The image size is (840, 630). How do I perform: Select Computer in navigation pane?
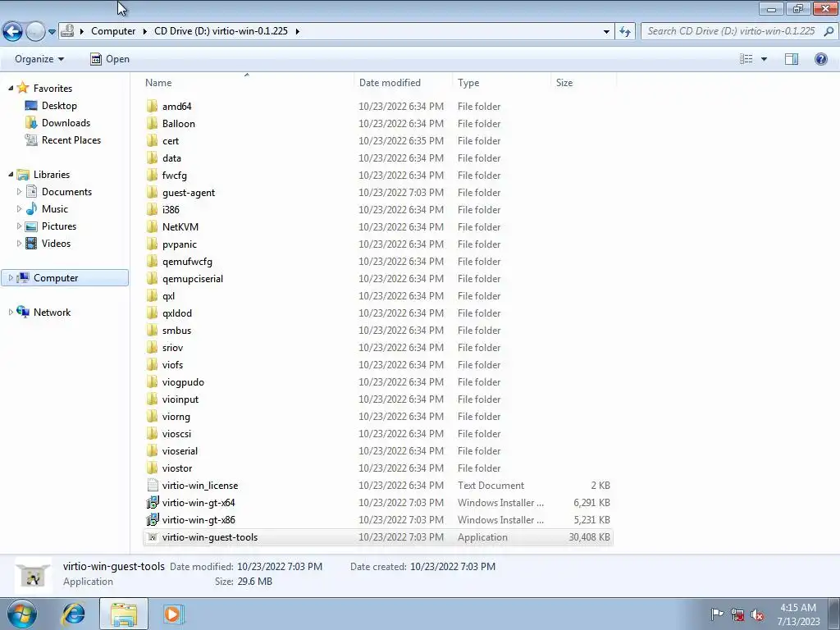click(x=65, y=277)
